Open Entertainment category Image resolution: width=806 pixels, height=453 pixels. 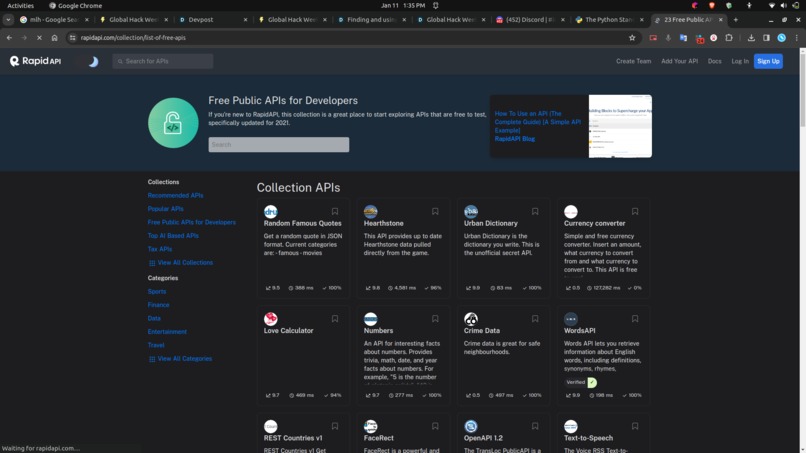tap(167, 332)
